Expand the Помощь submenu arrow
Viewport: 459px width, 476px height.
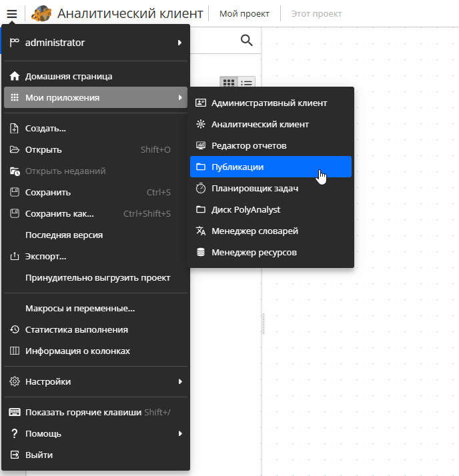180,433
